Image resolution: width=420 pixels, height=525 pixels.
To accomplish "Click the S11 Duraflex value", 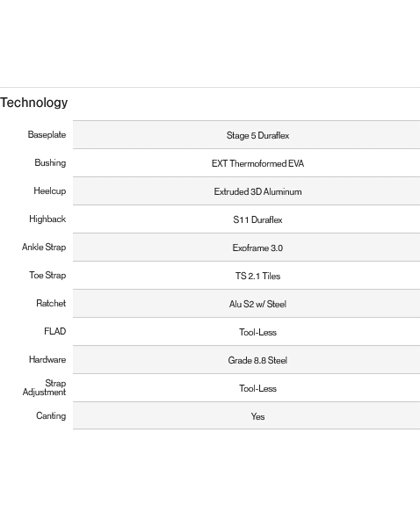I will pyautogui.click(x=258, y=220).
